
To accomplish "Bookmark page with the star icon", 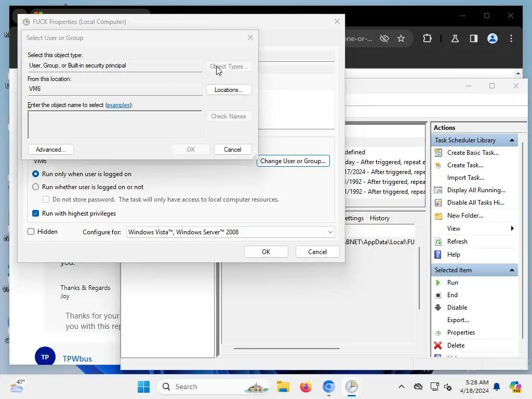I will (401, 38).
